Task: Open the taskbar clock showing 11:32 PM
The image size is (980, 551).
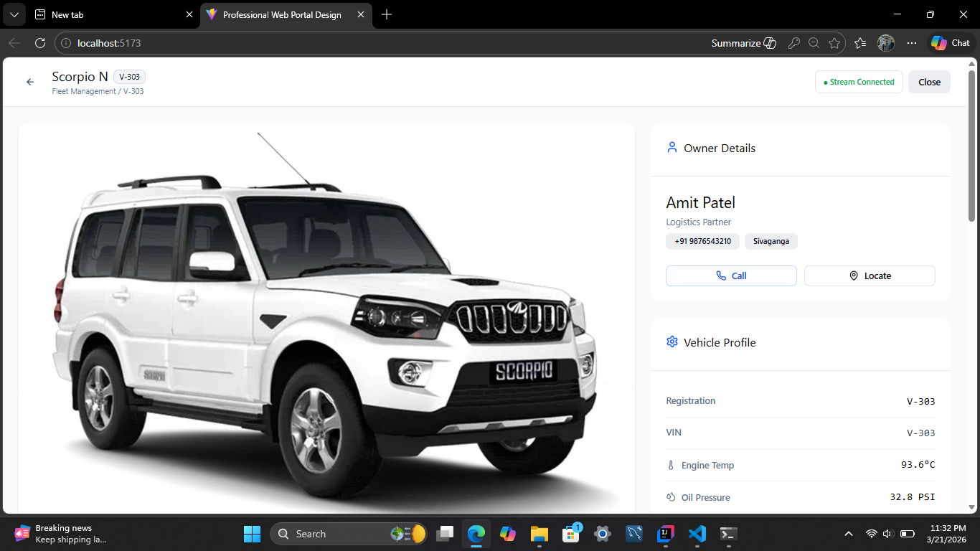Action: [x=947, y=534]
